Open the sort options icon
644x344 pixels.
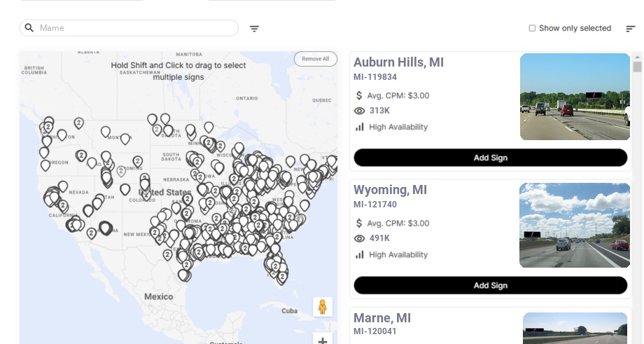631,29
